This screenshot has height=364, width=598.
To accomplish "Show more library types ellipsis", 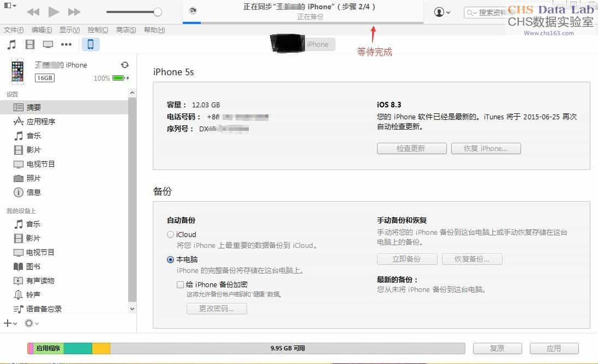I will 67,45.
